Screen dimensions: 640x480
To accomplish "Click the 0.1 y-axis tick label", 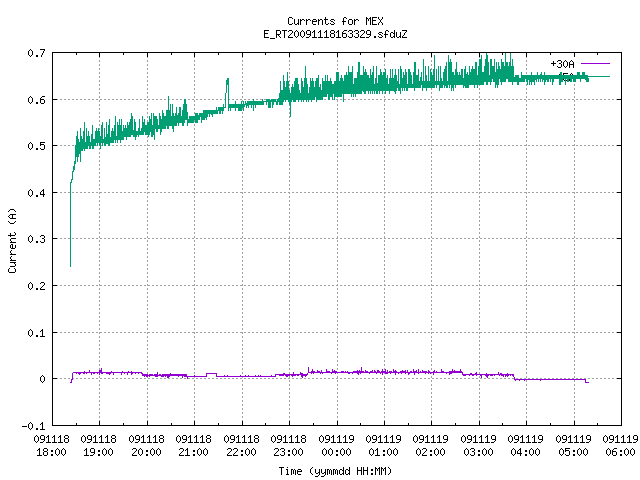I will (x=36, y=333).
